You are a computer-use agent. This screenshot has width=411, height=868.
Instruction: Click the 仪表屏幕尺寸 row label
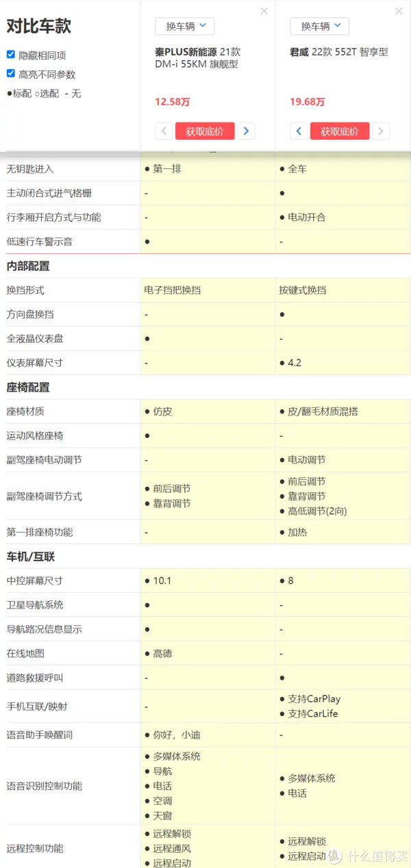pyautogui.click(x=34, y=363)
